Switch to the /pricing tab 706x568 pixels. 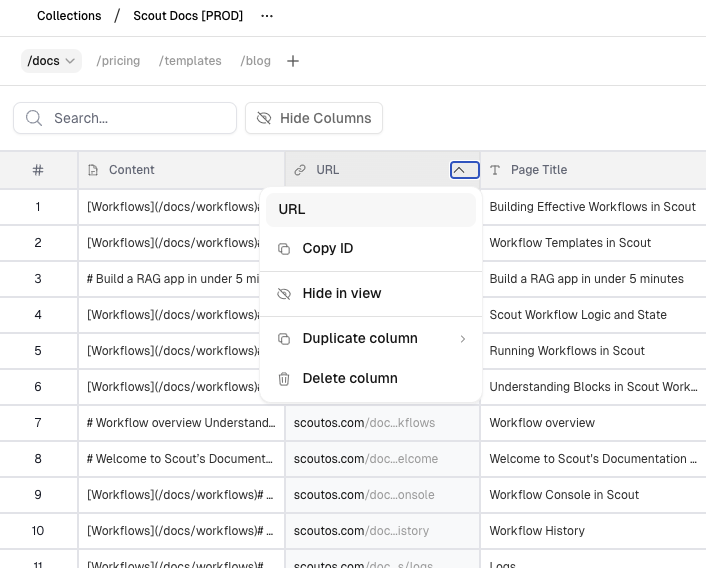click(118, 61)
